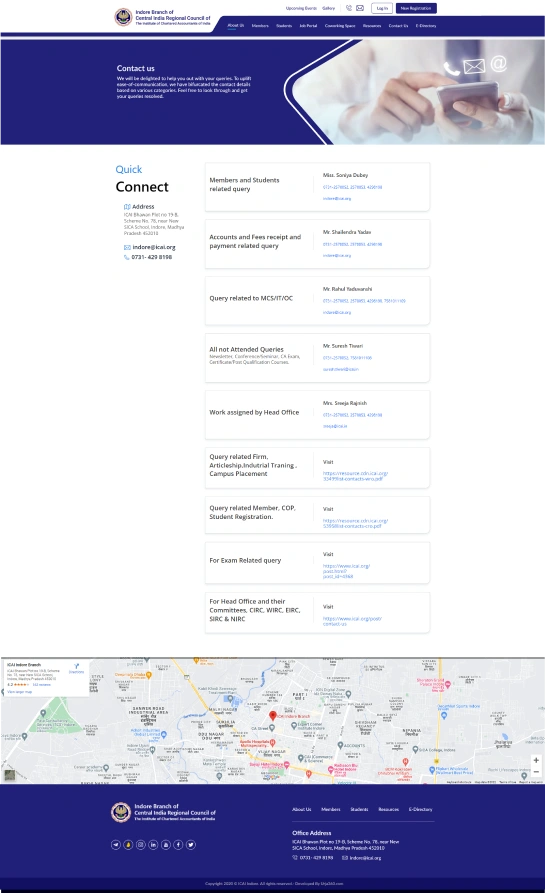Open the LinkedIn icon in footer

(x=153, y=845)
